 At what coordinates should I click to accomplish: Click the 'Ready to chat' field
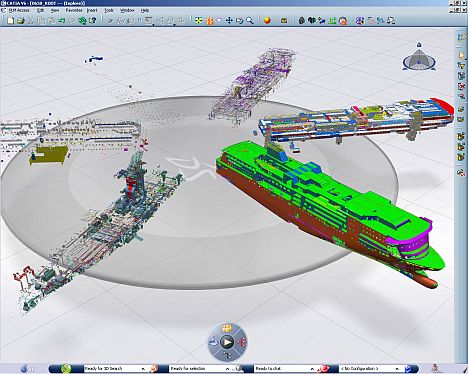[x=284, y=369]
